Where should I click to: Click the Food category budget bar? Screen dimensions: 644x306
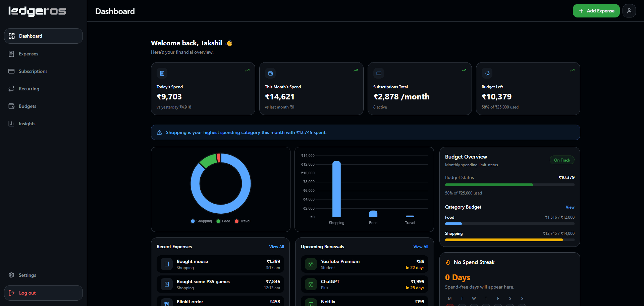point(509,224)
